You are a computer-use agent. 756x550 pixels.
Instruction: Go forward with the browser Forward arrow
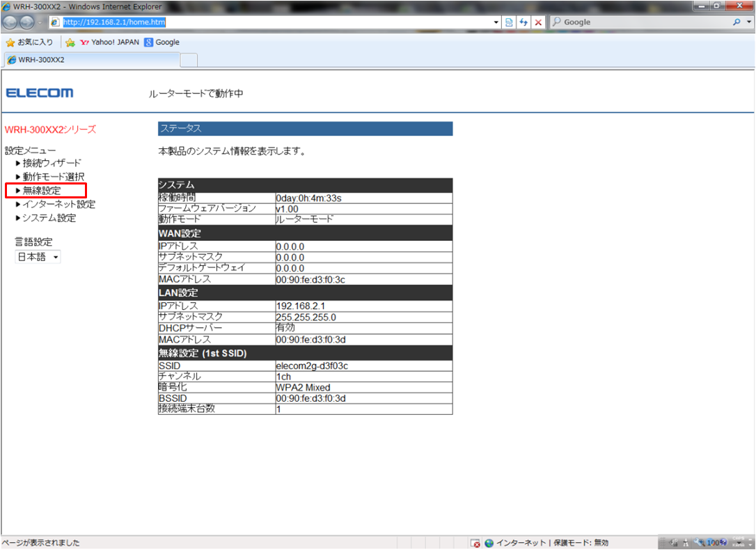[27, 22]
